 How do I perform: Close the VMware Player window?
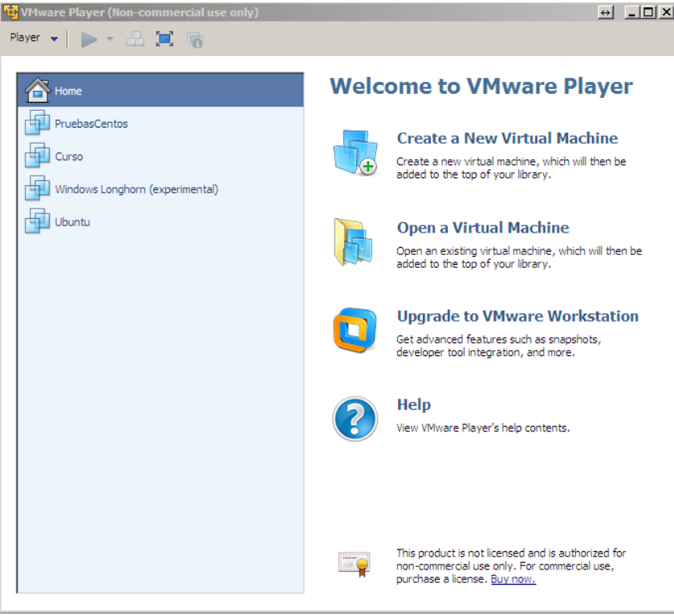tap(665, 12)
